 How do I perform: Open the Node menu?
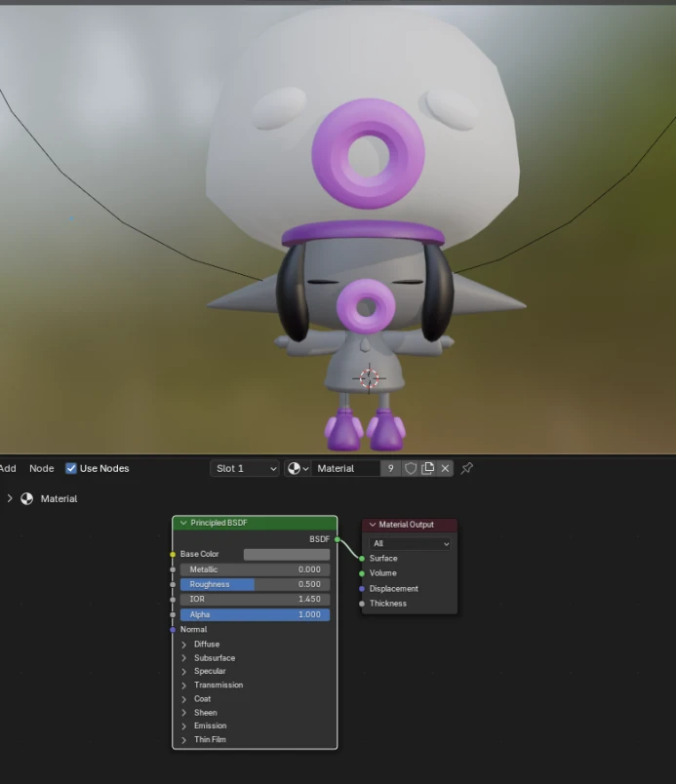(x=42, y=469)
